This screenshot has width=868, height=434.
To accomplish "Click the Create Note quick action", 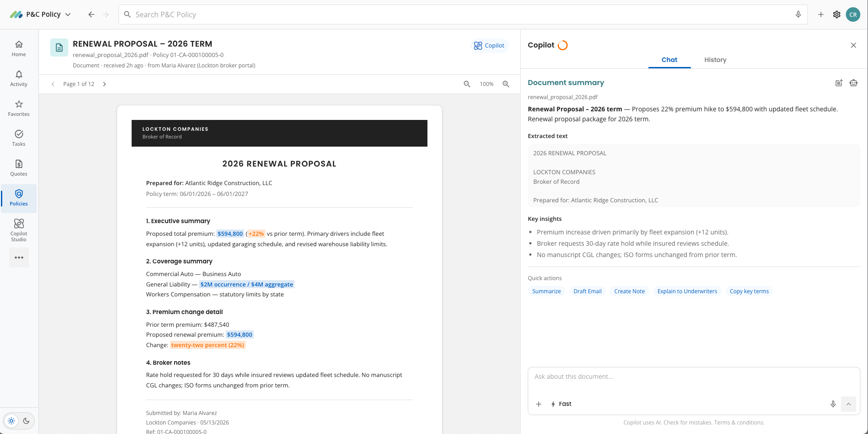I will pyautogui.click(x=630, y=291).
